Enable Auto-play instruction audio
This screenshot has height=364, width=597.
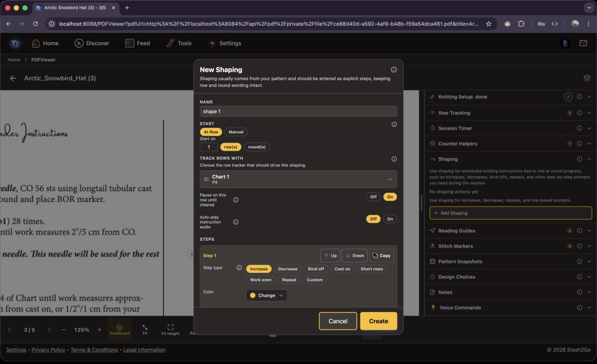point(390,219)
